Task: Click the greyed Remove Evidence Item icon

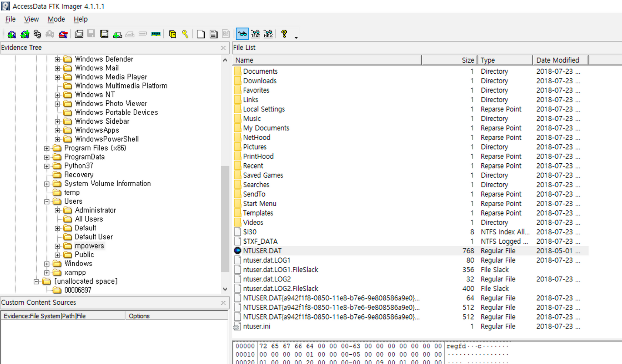Action: [50, 34]
